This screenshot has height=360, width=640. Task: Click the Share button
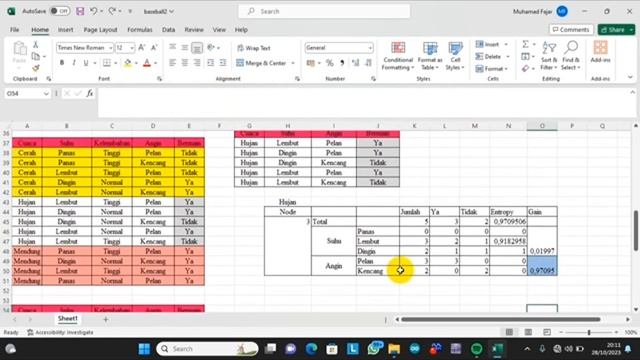[616, 30]
